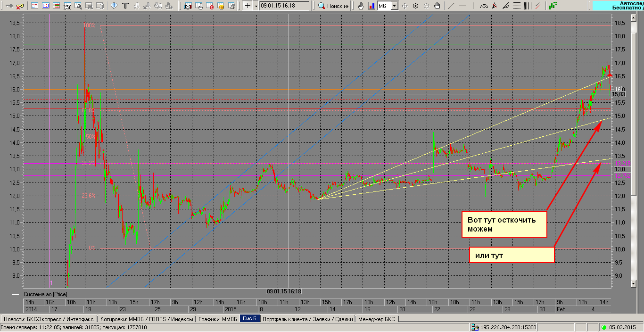This screenshot has width=644, height=332.
Task: Click the Система ао [Price] legend label
Action: (x=45, y=294)
